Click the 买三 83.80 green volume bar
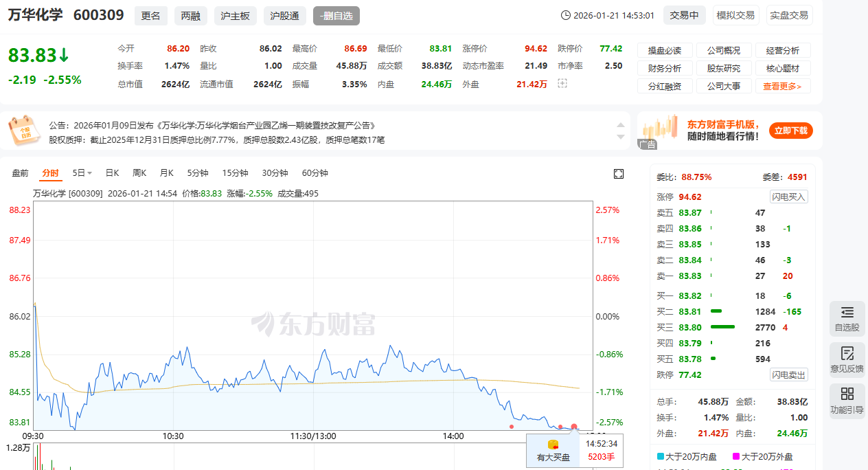The image size is (868, 470). 722,327
